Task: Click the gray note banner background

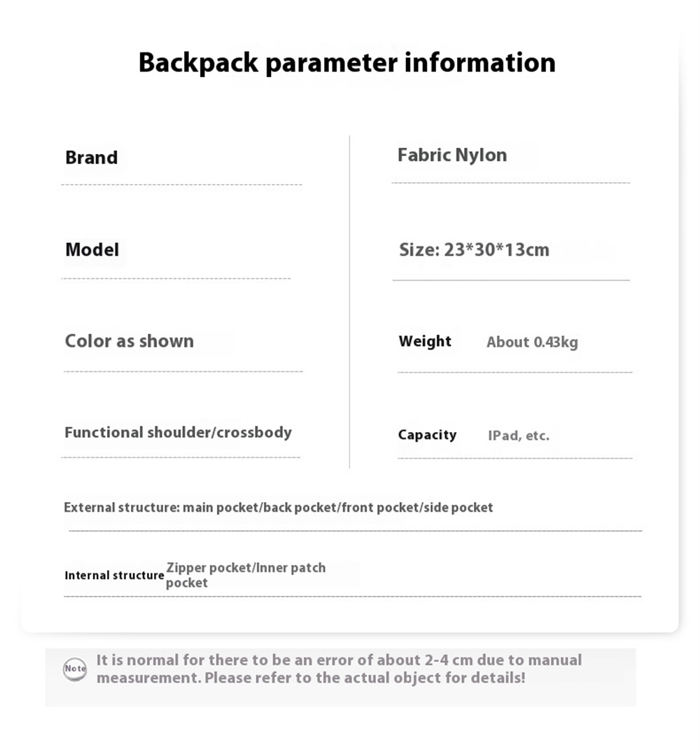Action: tap(340, 677)
